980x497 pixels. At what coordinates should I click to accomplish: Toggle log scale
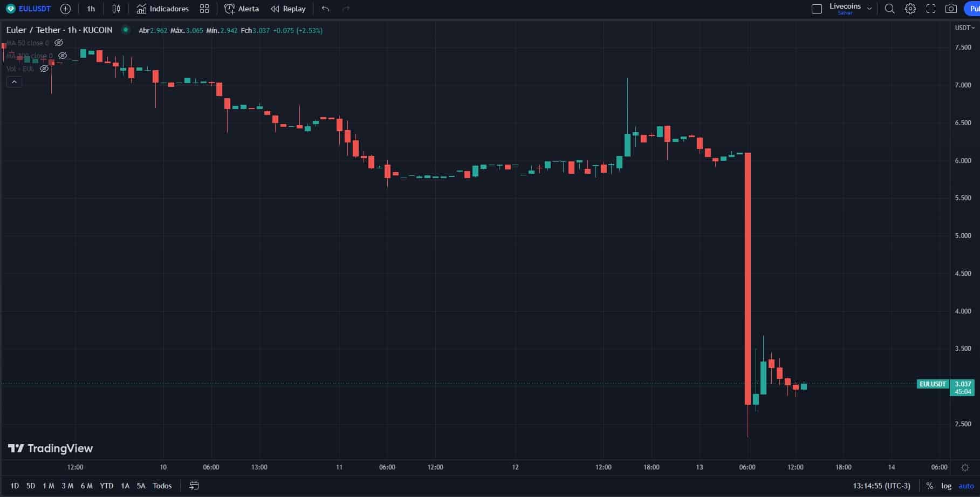947,486
